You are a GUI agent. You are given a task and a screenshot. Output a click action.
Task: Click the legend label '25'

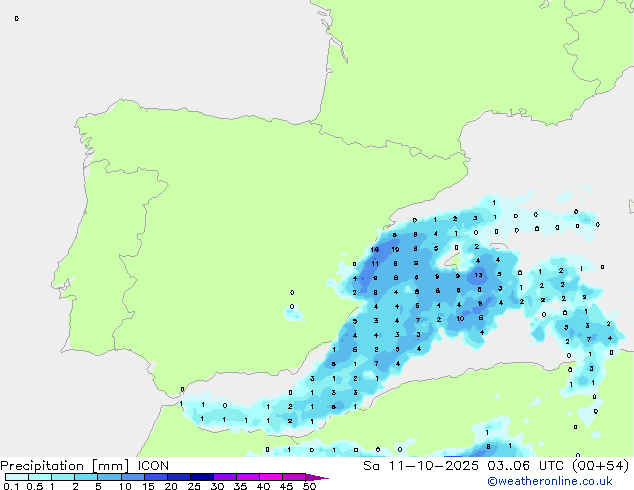[194, 486]
